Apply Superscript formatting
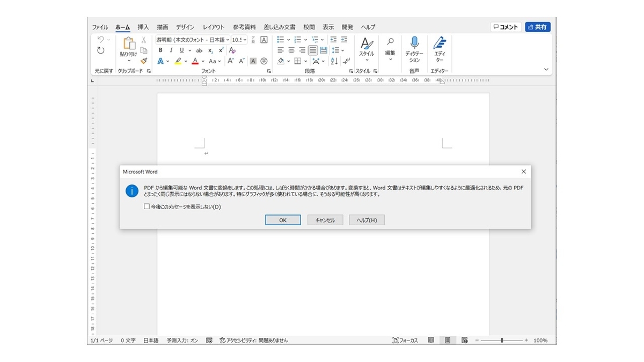The height and width of the screenshot is (362, 644). tap(221, 50)
